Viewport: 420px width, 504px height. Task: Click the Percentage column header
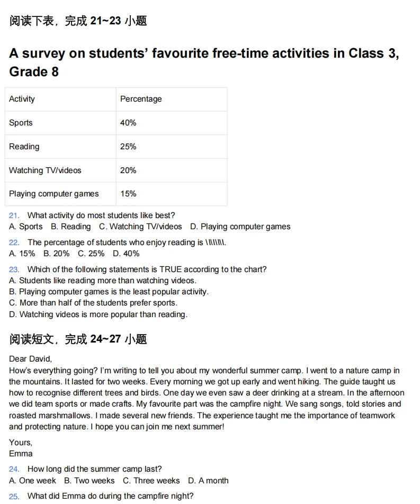[x=172, y=99]
